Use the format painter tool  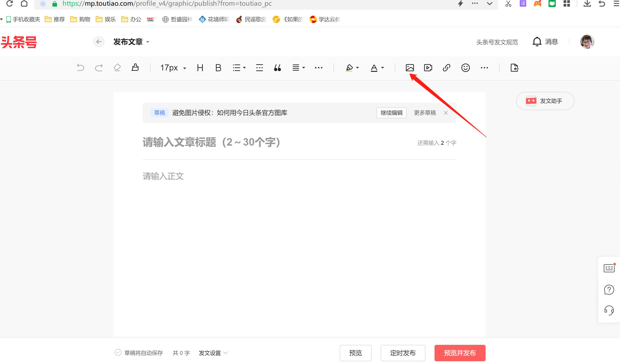135,67
